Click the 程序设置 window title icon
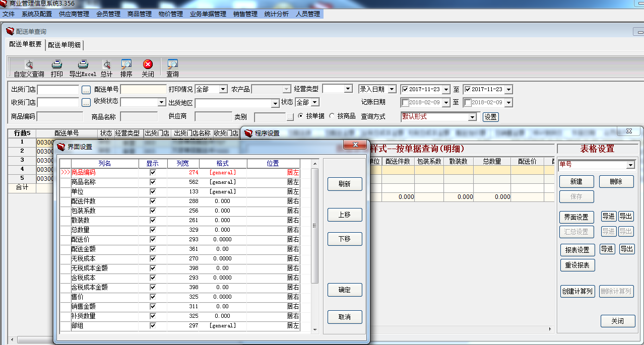Screen dimensions: 644x345 coord(248,133)
